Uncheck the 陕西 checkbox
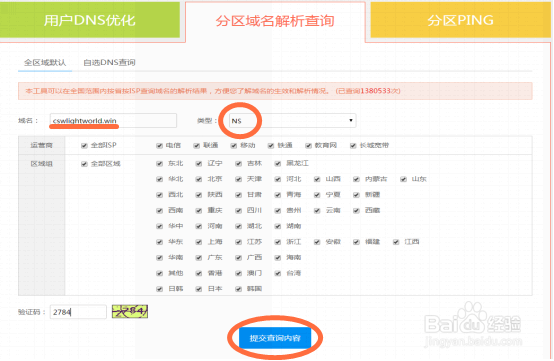 (x=199, y=195)
